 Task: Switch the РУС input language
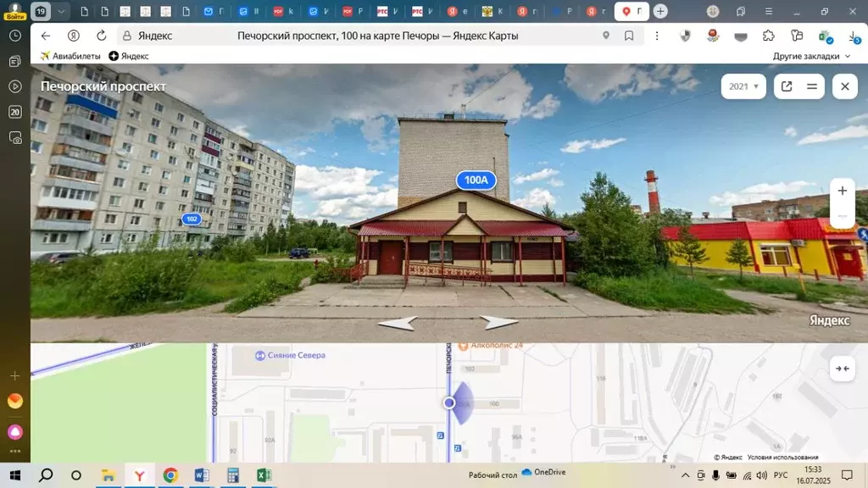781,475
